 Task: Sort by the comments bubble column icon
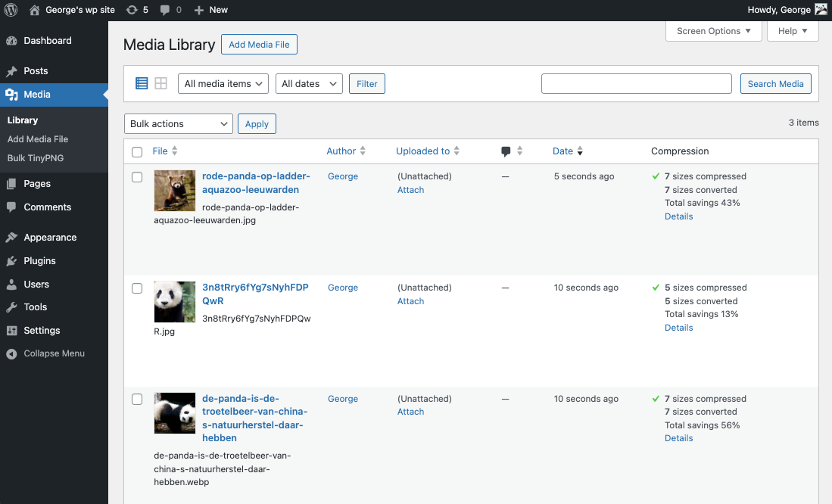pos(506,152)
